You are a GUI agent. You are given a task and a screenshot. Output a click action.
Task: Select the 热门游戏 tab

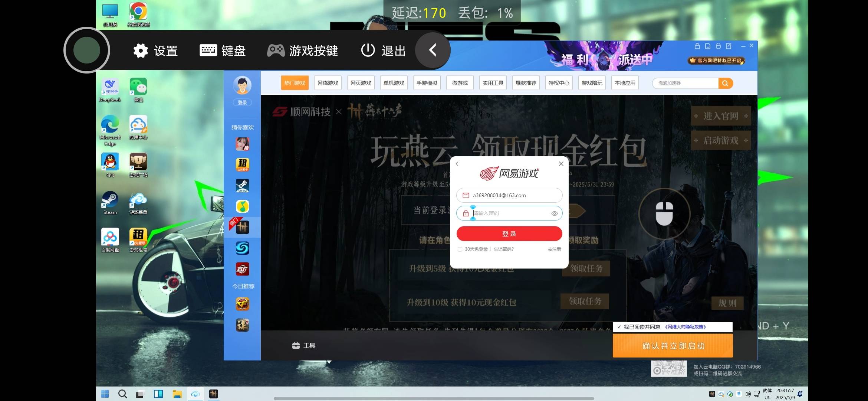coord(295,83)
